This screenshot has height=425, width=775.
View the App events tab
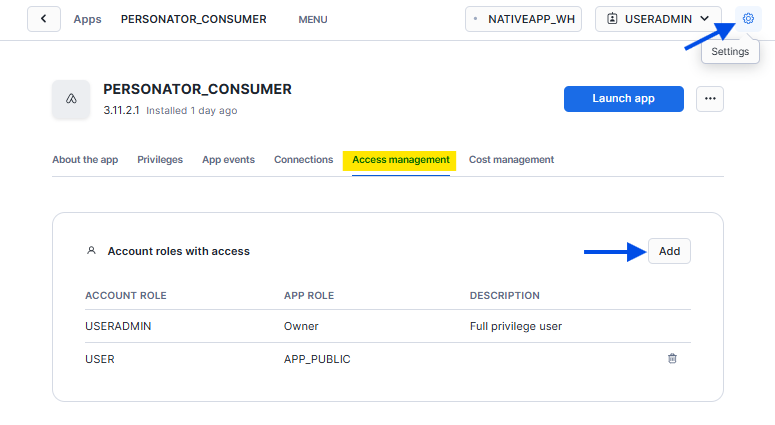(228, 160)
